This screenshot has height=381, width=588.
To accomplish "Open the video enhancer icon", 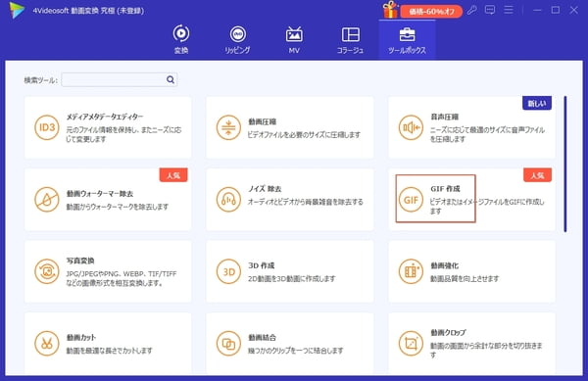I will [411, 271].
